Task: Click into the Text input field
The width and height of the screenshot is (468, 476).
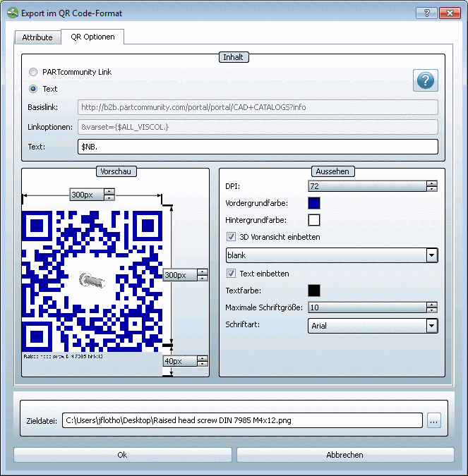Action: coord(258,147)
